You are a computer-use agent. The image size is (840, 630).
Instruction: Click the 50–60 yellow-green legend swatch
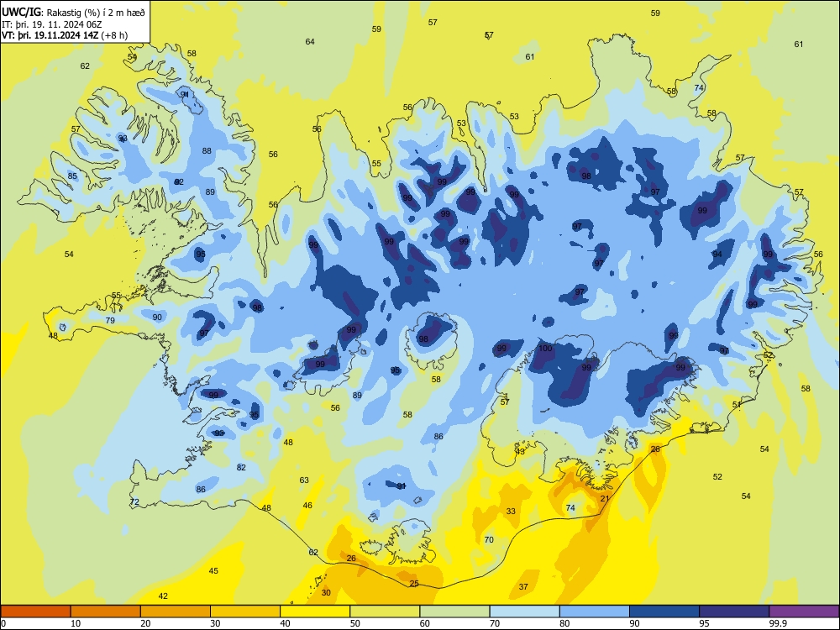[x=385, y=612]
